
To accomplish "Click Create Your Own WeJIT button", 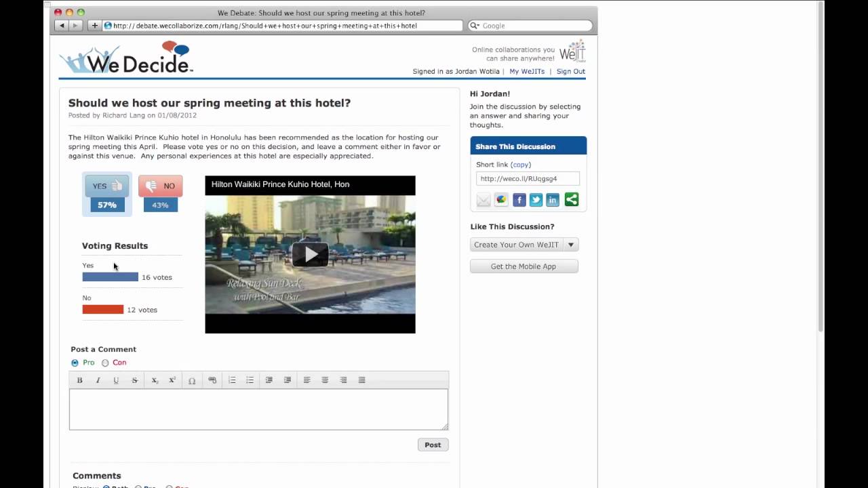I will tap(517, 245).
